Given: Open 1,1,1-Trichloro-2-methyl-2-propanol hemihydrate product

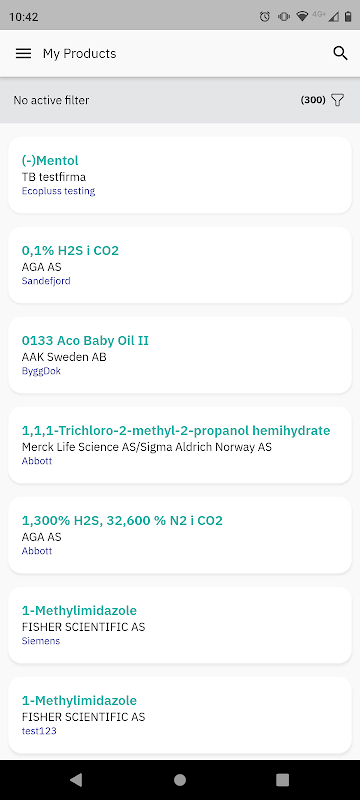Looking at the screenshot, I should [180, 445].
